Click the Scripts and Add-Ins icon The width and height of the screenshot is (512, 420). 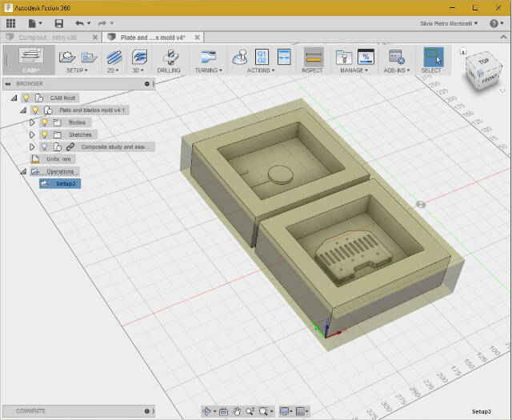397,57
